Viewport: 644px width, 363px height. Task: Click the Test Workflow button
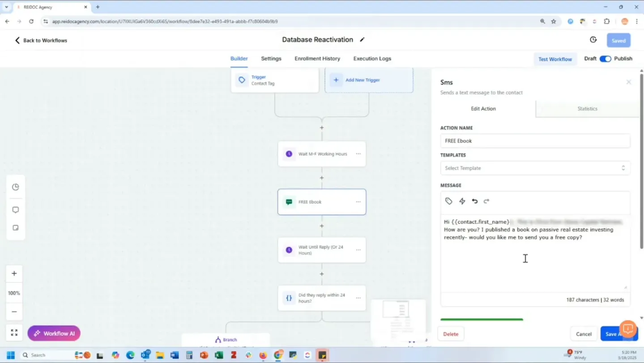555,59
